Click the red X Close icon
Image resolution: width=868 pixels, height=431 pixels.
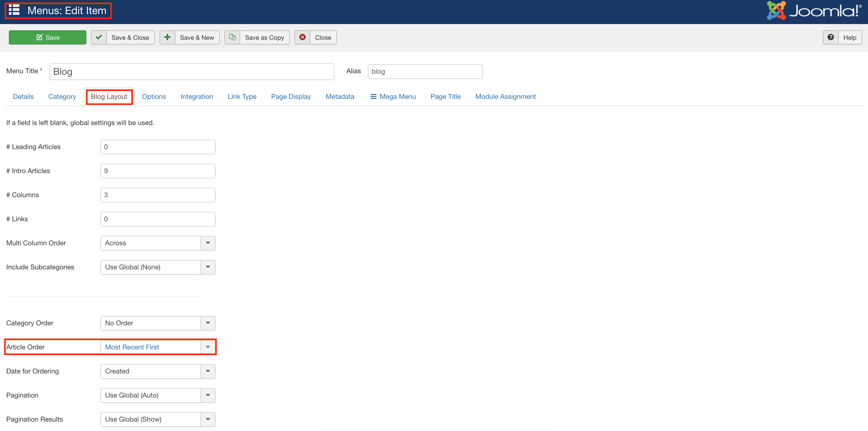coord(302,37)
